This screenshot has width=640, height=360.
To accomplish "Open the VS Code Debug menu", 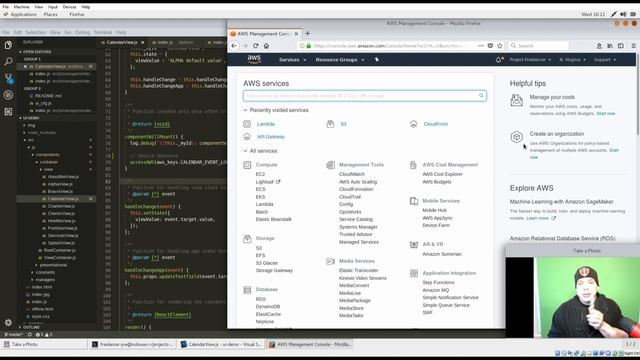I will (82, 32).
